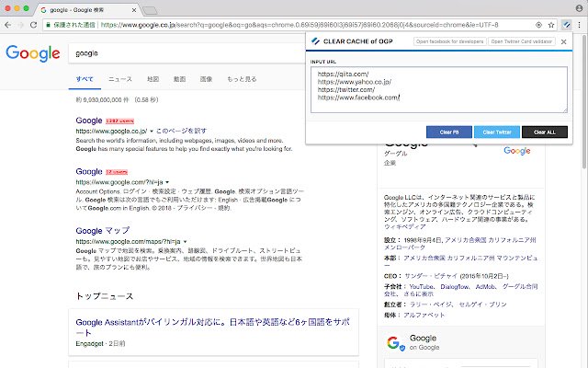Click the ラリー・ペイジ founder link
The image size is (588, 368).
point(431,305)
